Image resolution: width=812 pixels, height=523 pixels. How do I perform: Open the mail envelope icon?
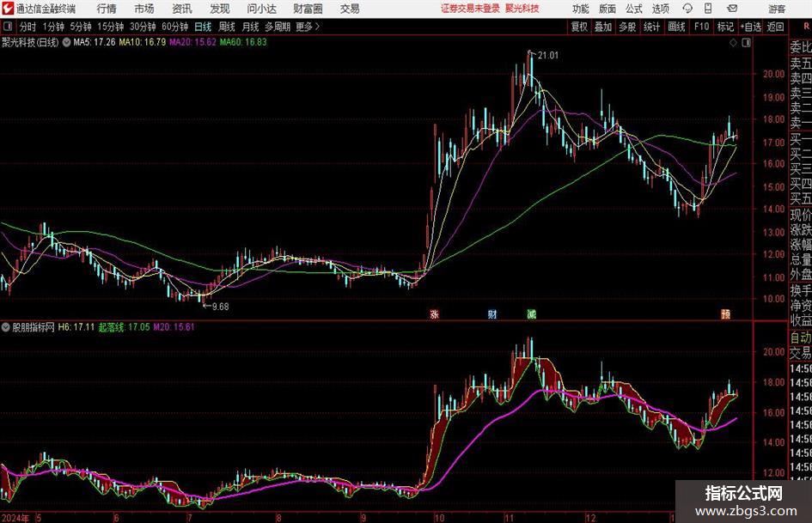[732, 9]
